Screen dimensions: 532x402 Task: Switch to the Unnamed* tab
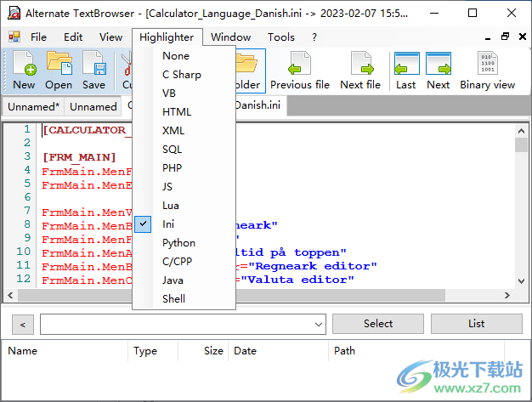(x=34, y=107)
